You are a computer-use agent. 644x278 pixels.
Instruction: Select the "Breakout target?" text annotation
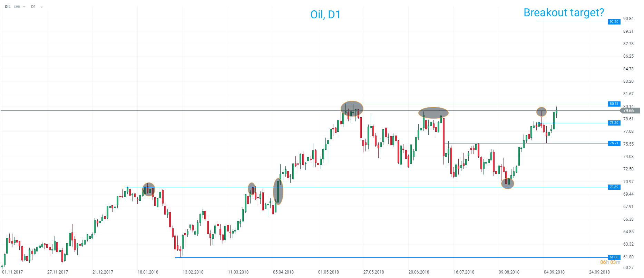(564, 13)
